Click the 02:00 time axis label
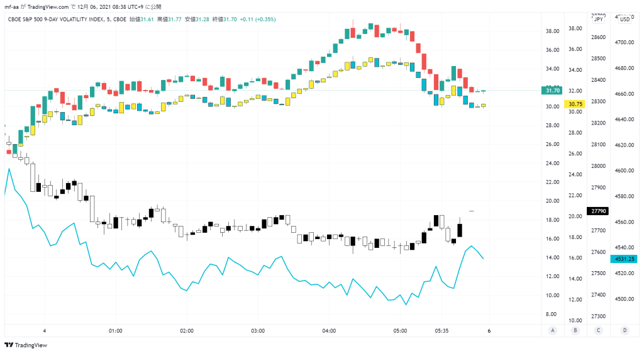Image resolution: width=644 pixels, height=353 pixels. click(x=186, y=331)
